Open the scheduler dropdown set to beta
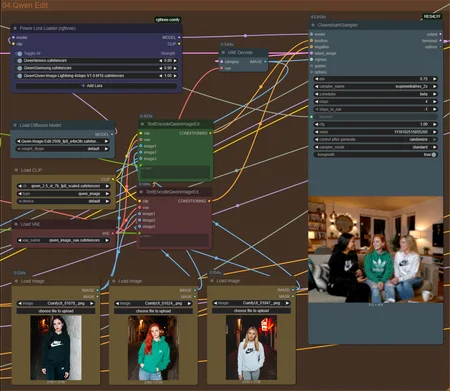Image resolution: width=450 pixels, height=391 pixels. pyautogui.click(x=376, y=94)
